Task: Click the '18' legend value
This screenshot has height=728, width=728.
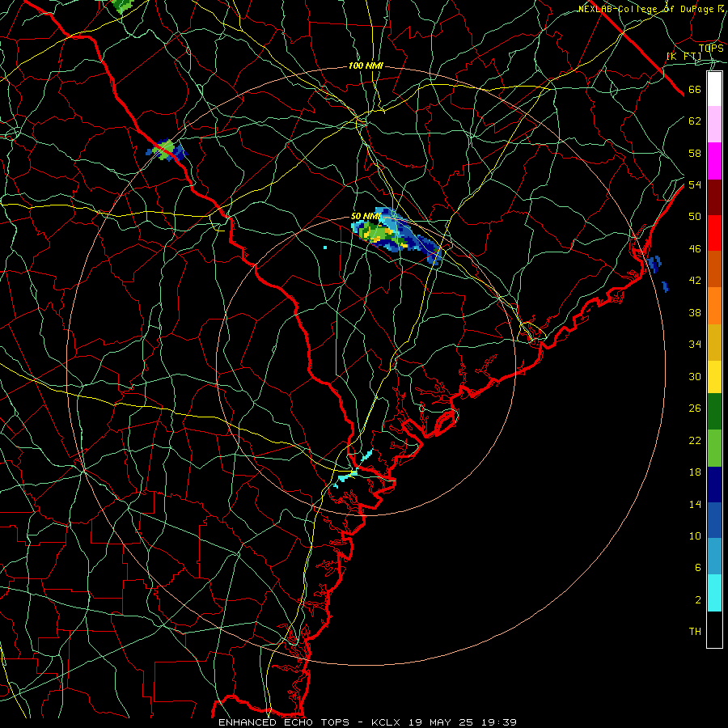Action: coord(695,472)
